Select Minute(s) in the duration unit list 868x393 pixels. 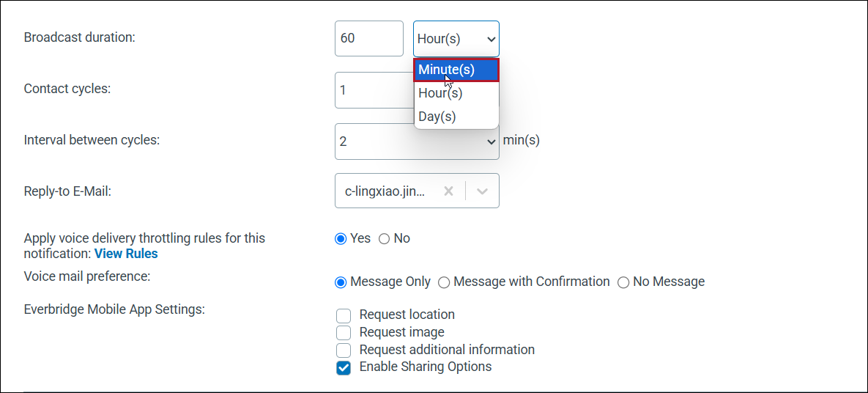(456, 70)
